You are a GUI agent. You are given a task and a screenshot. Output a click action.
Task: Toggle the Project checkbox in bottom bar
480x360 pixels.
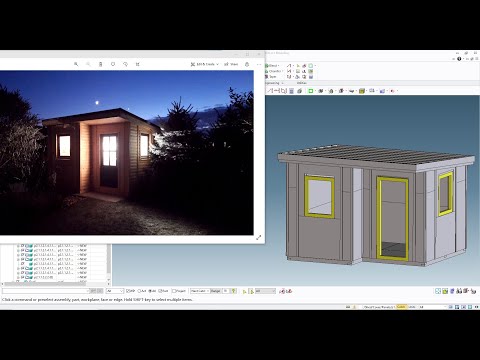click(x=174, y=291)
